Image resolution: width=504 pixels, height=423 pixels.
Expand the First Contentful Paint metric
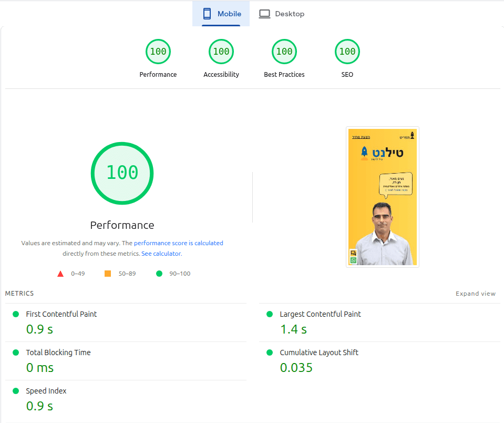coord(126,323)
